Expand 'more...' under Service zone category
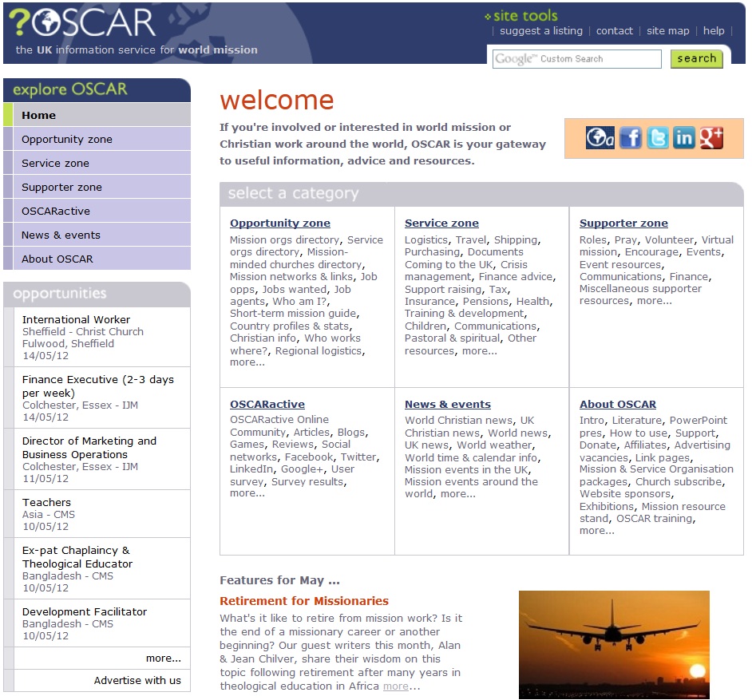This screenshot has width=752, height=700. pos(480,351)
